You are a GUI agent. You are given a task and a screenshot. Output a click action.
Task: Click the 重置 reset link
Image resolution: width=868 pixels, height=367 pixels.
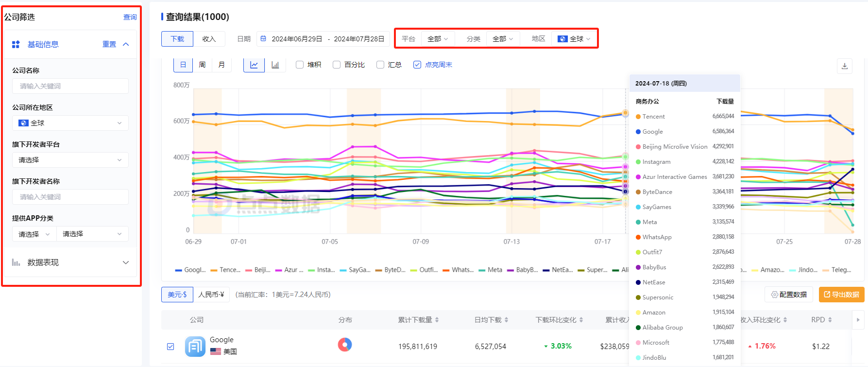click(x=109, y=44)
